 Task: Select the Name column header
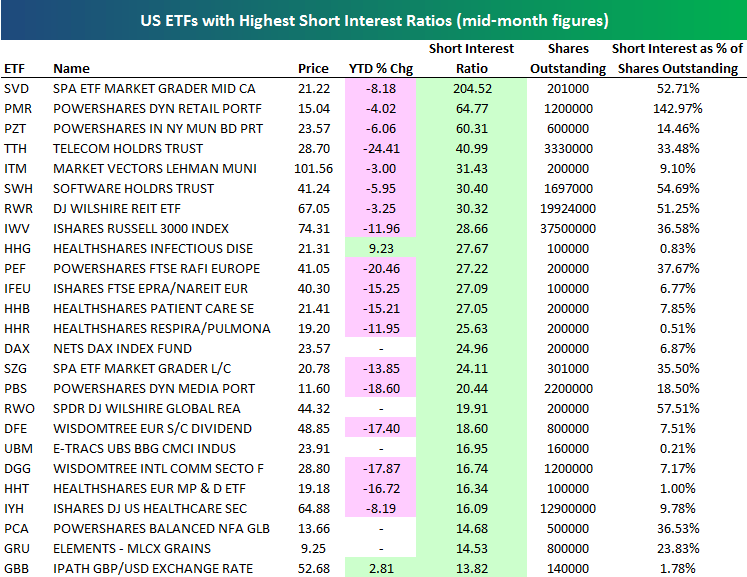point(71,69)
